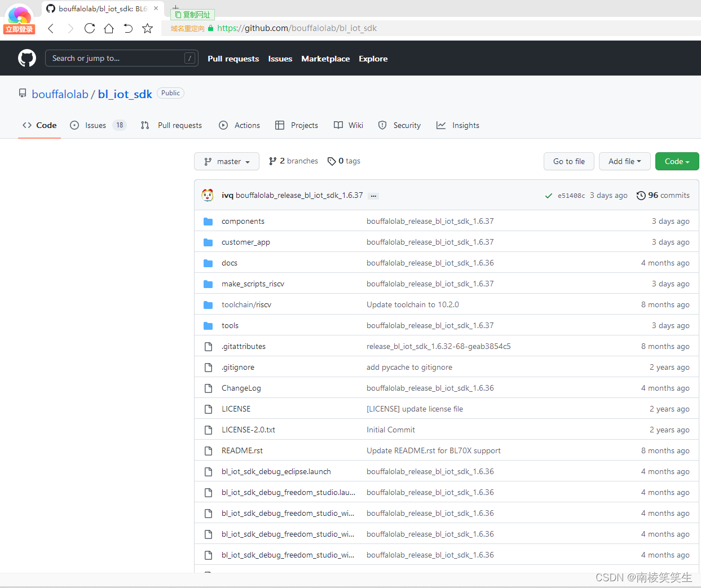Click the GitHub Octocat logo

27,58
